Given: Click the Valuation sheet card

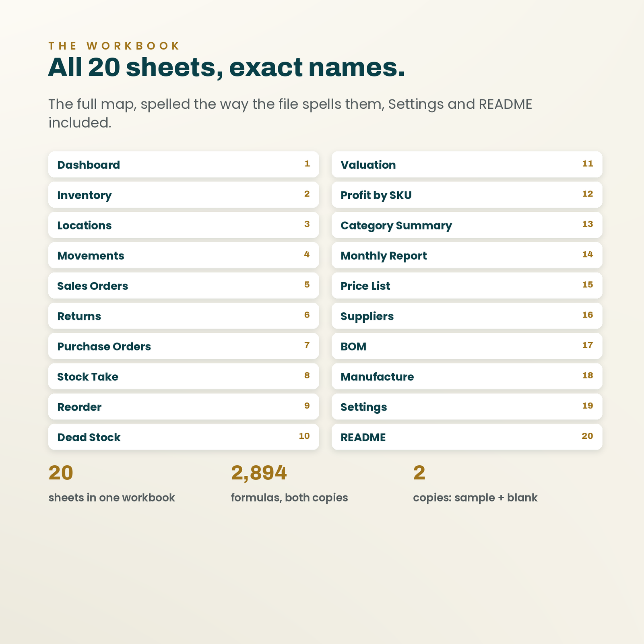Looking at the screenshot, I should pos(467,164).
